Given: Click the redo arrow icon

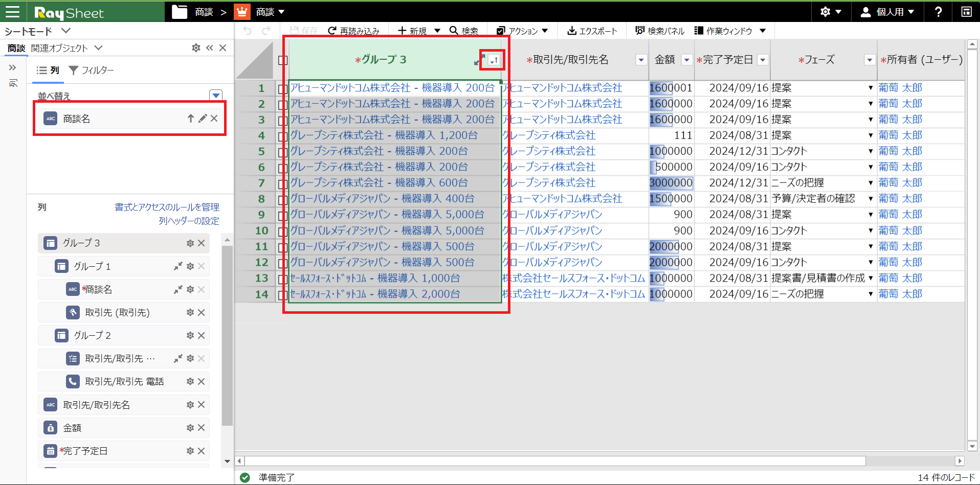Looking at the screenshot, I should click(x=266, y=31).
